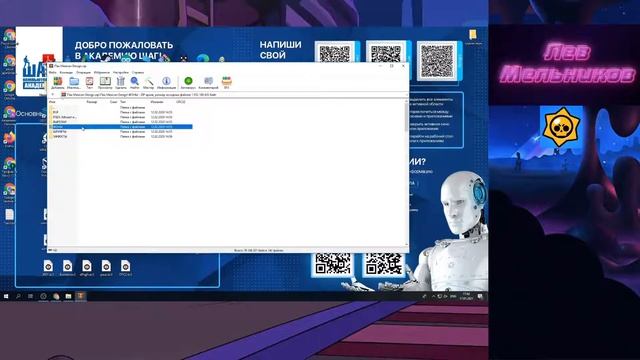The height and width of the screenshot is (360, 640).
Task: Open File Explorer from the taskbar
Action: pos(68,296)
